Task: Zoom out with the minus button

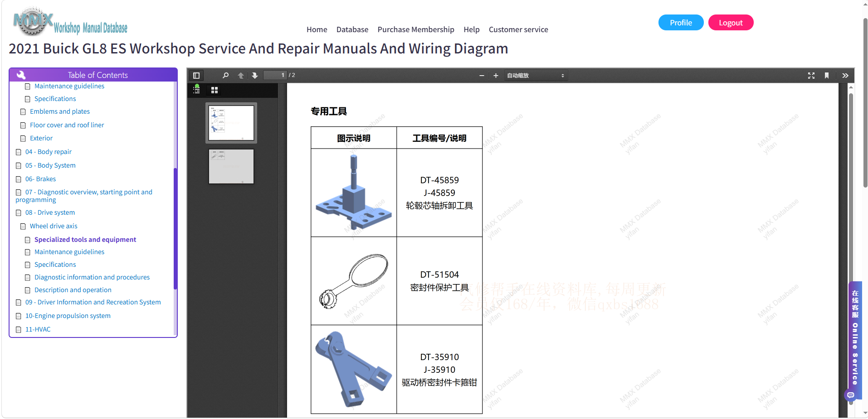Action: tap(482, 76)
